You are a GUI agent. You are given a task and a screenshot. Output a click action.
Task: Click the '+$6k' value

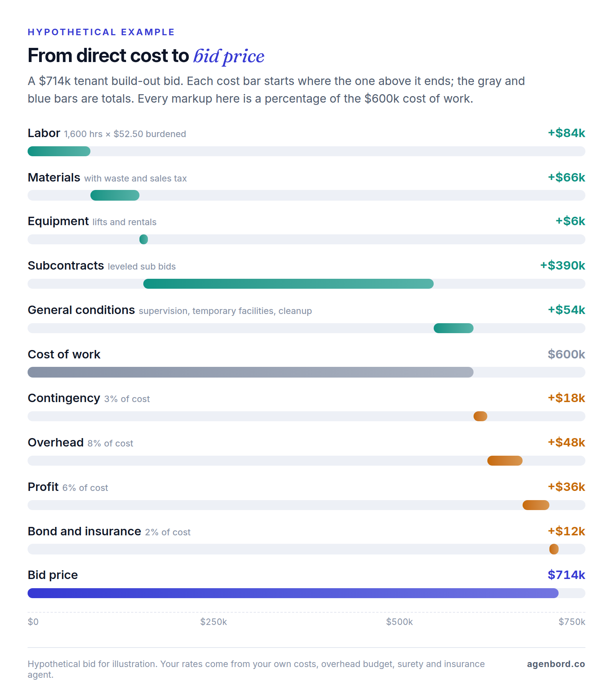point(570,221)
